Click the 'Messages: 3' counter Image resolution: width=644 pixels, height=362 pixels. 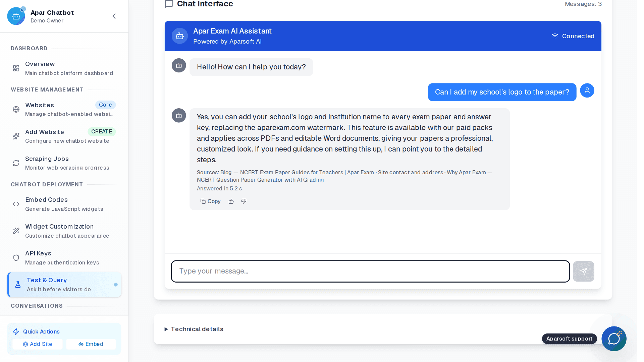point(583,4)
